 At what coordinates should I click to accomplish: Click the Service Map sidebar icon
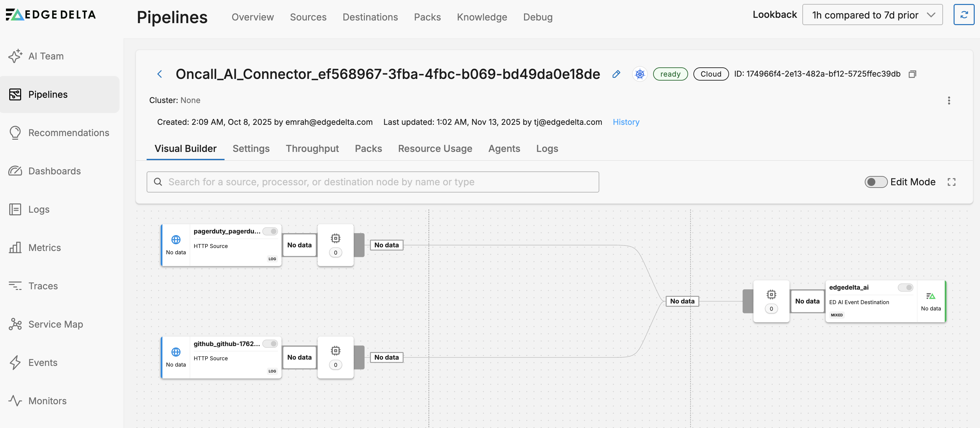click(15, 324)
